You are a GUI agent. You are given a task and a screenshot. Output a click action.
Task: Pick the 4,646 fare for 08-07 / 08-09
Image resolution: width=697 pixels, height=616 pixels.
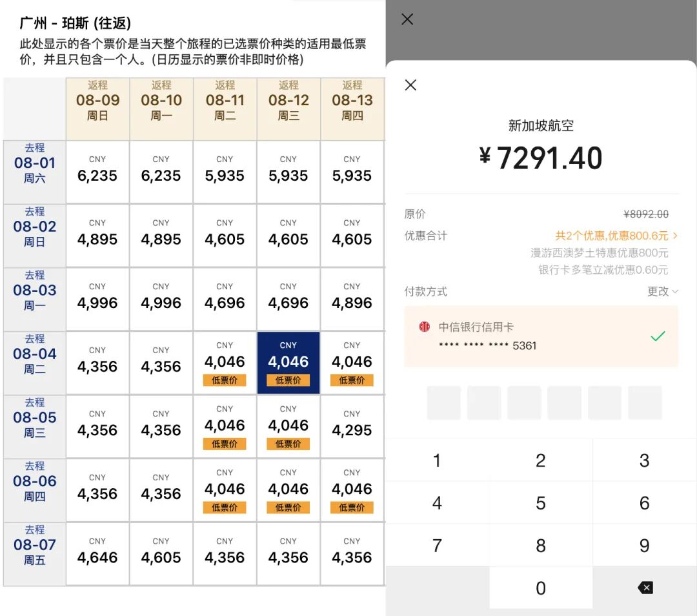(98, 554)
